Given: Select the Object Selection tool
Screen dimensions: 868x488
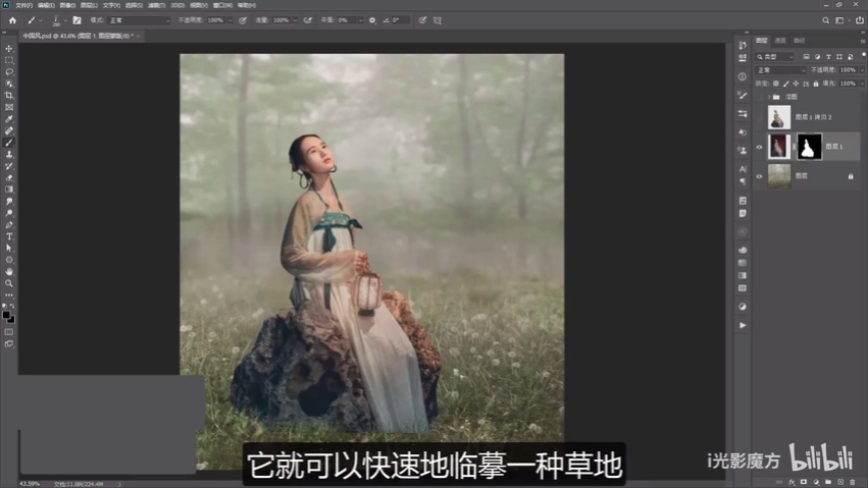Looking at the screenshot, I should [x=9, y=84].
